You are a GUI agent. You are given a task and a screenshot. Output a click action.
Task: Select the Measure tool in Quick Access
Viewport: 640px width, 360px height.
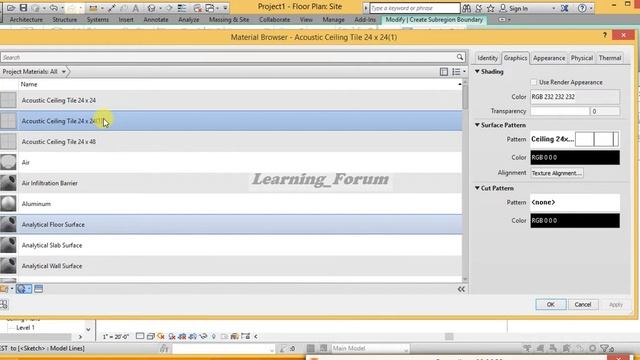93,8
